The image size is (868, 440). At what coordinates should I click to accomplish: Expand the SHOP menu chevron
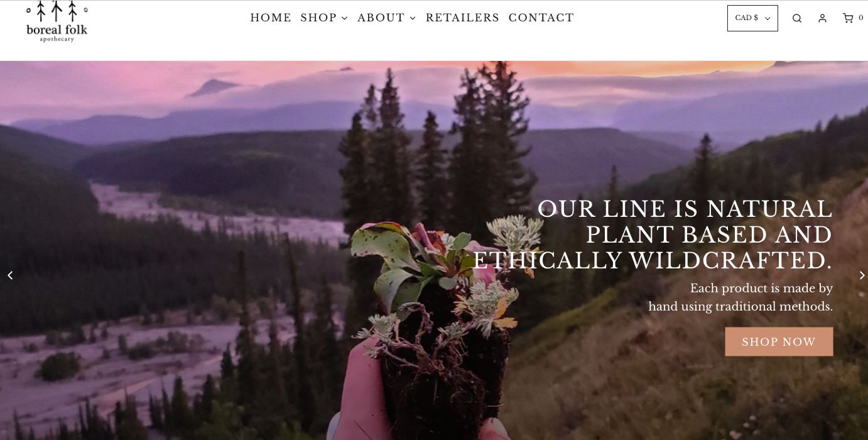pos(344,18)
